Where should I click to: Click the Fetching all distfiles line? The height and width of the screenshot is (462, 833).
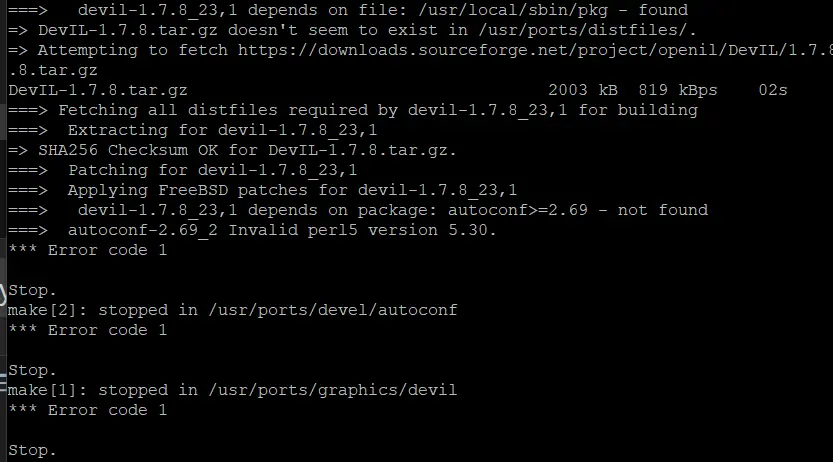point(352,110)
